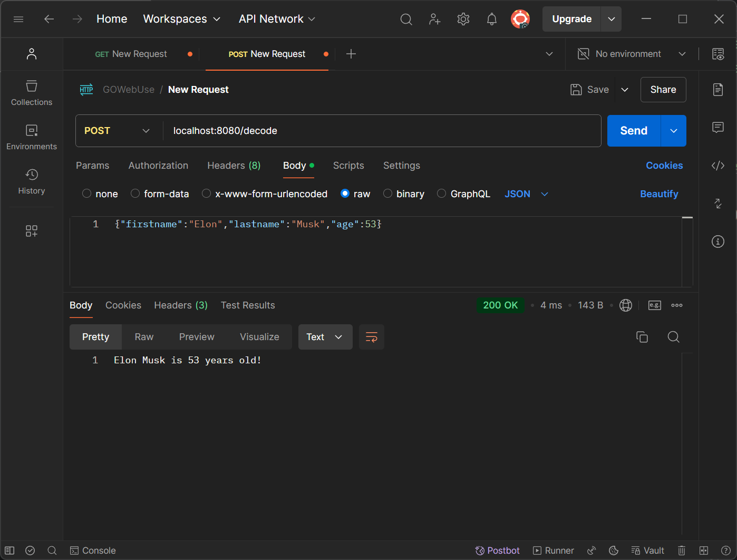Open the Scripts tab
Image resolution: width=737 pixels, height=560 pixels.
pyautogui.click(x=348, y=166)
